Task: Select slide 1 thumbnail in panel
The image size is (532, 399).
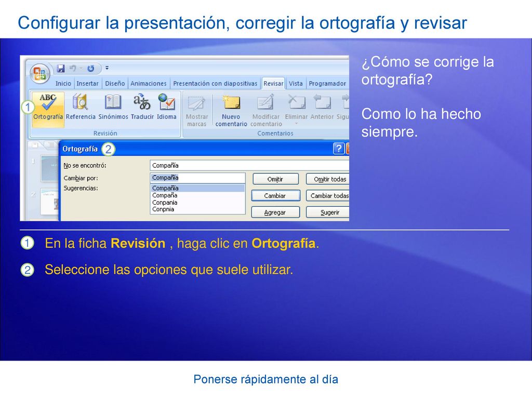Action: coord(49,168)
